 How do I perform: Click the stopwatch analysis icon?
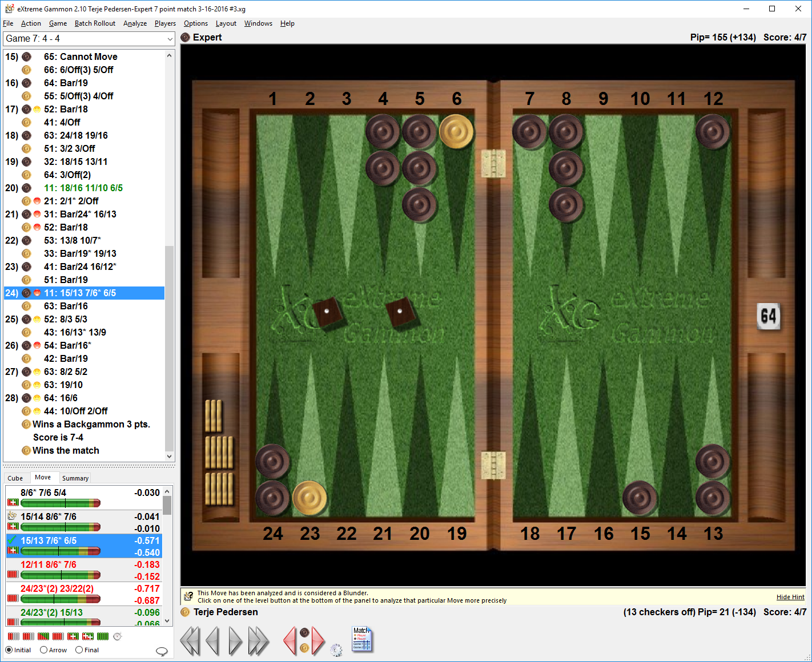point(118,636)
